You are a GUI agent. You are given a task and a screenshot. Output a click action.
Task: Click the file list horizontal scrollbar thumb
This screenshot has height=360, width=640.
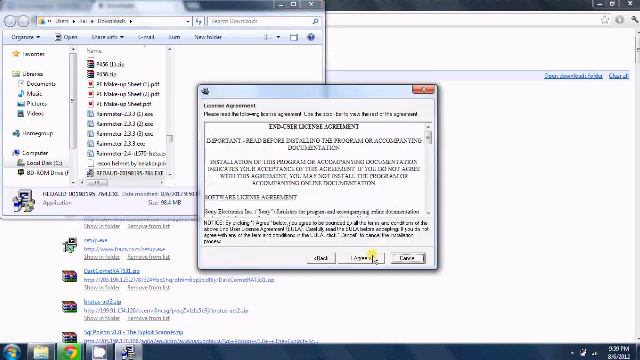[97, 182]
